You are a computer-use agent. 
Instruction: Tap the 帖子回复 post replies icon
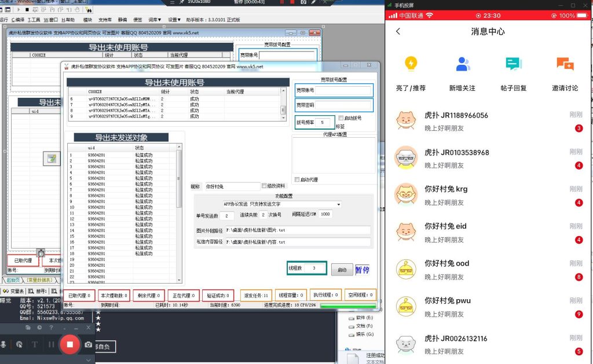coord(513,64)
